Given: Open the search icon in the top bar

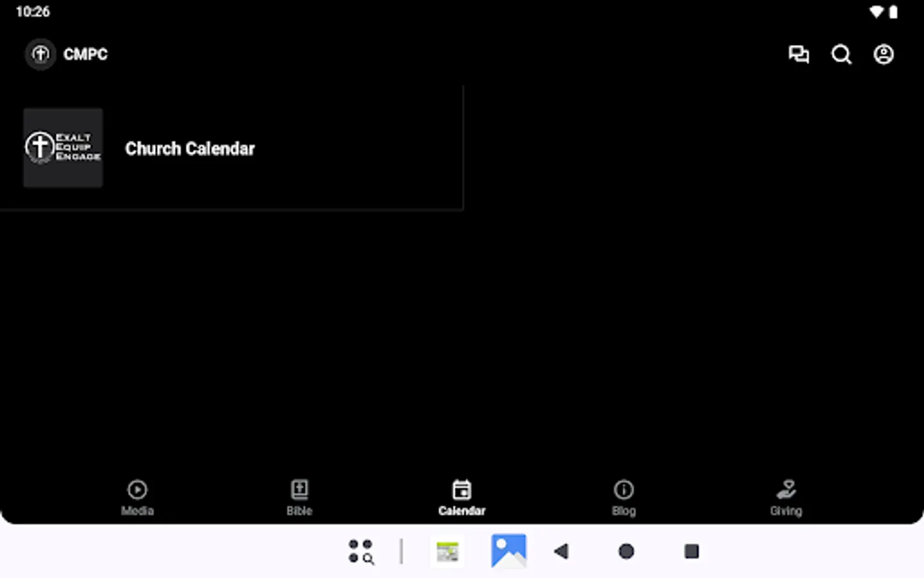Looking at the screenshot, I should coord(841,55).
